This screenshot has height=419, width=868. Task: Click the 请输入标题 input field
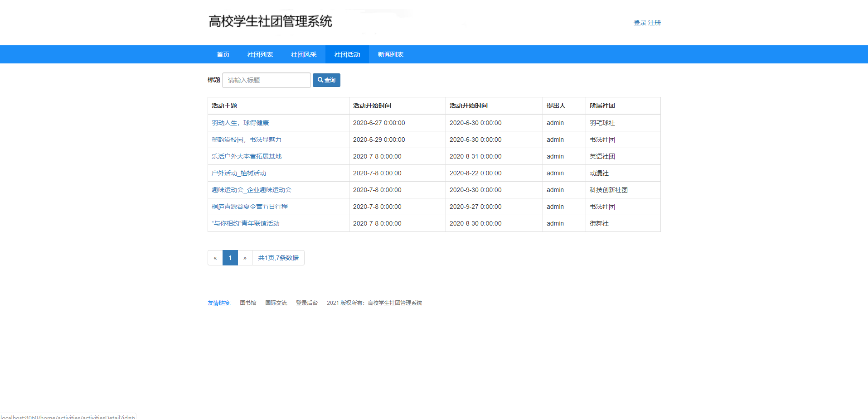[266, 80]
